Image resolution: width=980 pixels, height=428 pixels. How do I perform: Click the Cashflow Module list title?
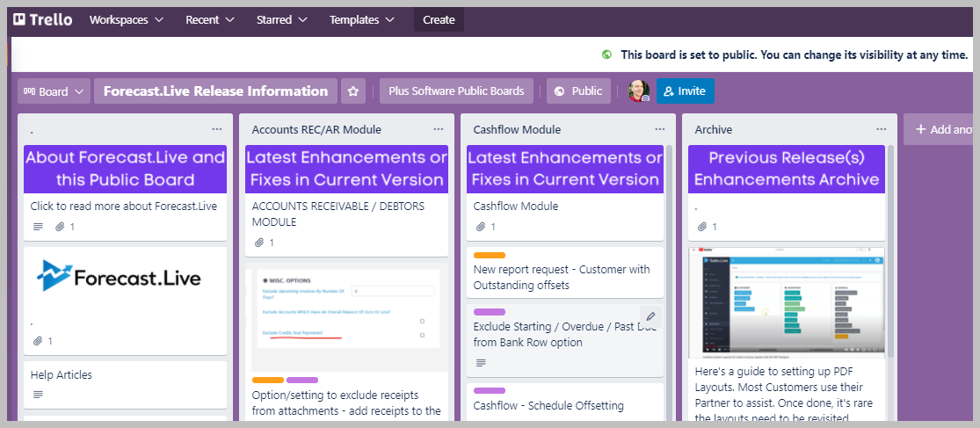517,129
